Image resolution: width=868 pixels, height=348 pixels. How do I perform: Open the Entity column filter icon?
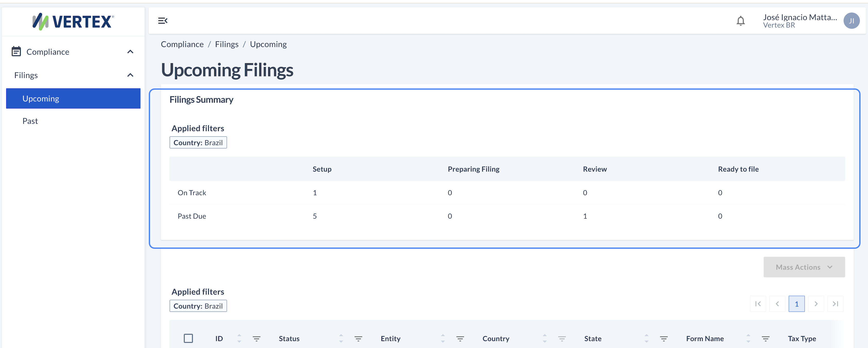460,338
